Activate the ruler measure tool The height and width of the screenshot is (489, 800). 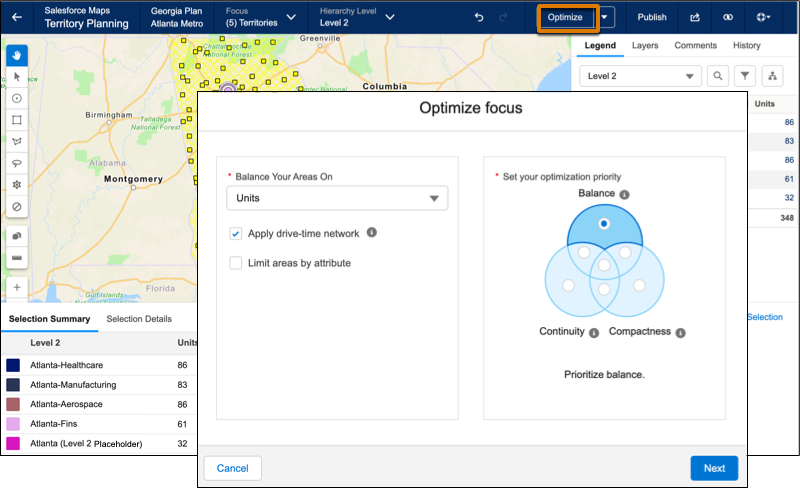coord(17,258)
